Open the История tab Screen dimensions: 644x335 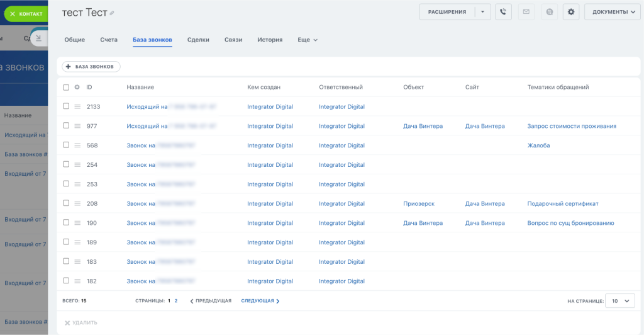point(270,40)
